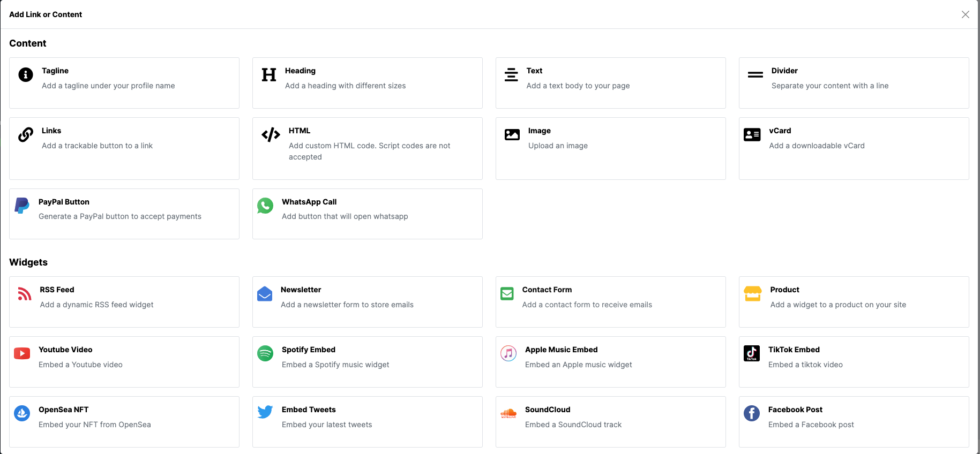Click the TikTok logo icon
The width and height of the screenshot is (980, 454).
pos(752,353)
